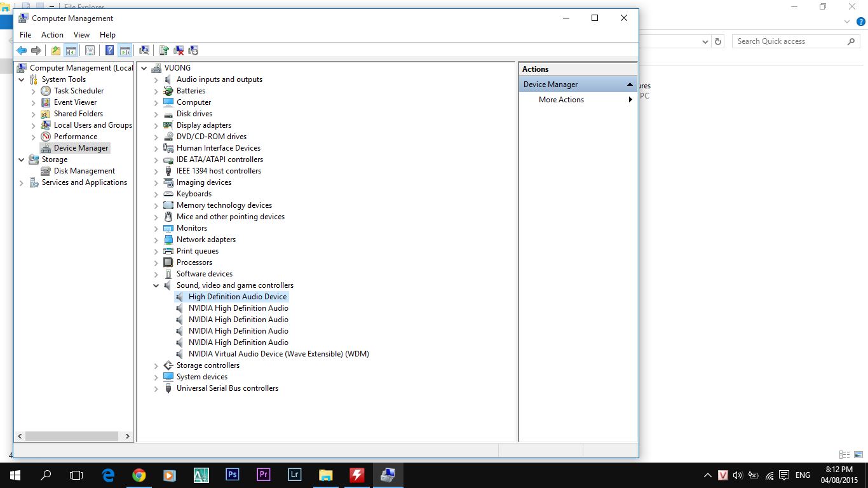Toggle the Show/Hide Action Pane button
Screen dimensions: 868x488
tap(125, 51)
